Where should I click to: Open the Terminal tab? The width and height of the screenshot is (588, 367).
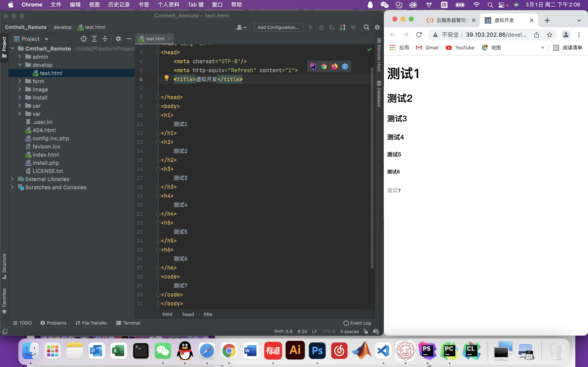click(x=128, y=323)
